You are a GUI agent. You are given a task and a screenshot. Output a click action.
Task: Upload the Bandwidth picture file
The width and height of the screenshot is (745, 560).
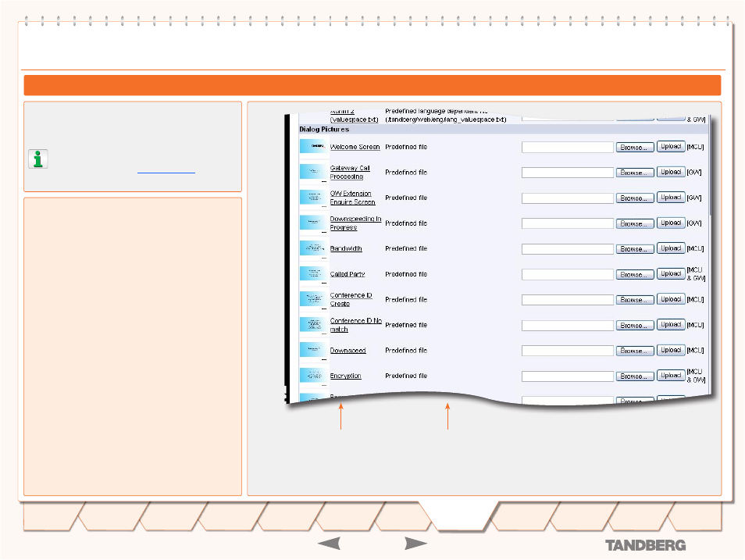click(671, 248)
